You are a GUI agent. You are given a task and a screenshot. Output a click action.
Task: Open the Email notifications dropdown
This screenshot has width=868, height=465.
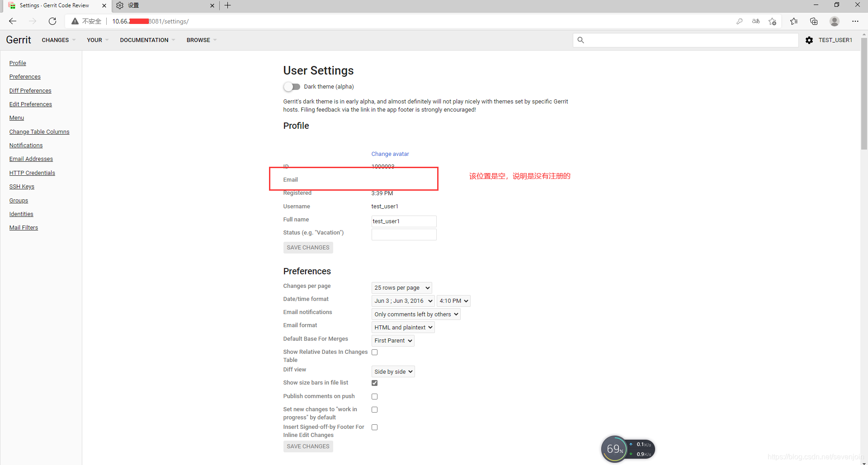pyautogui.click(x=416, y=314)
